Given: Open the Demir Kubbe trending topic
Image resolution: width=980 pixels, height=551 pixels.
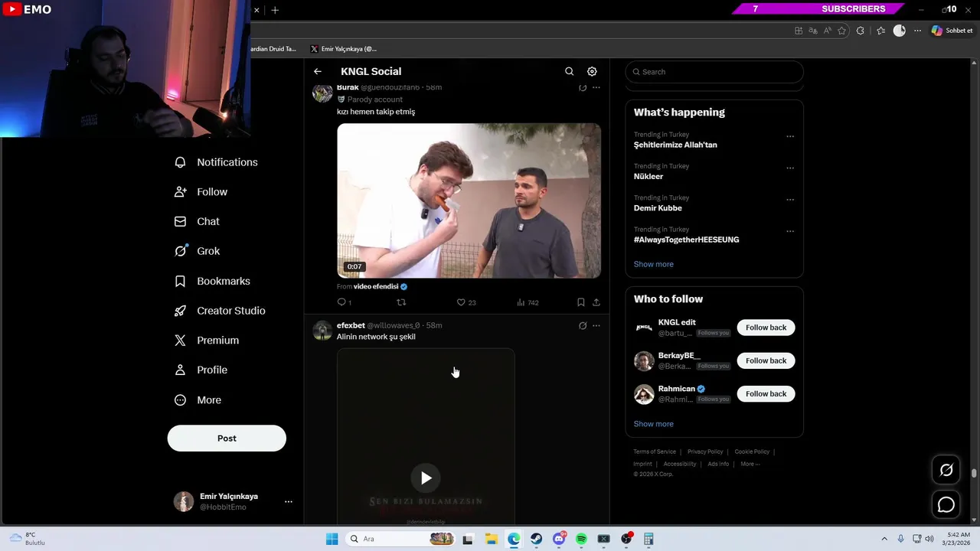Looking at the screenshot, I should (x=658, y=208).
